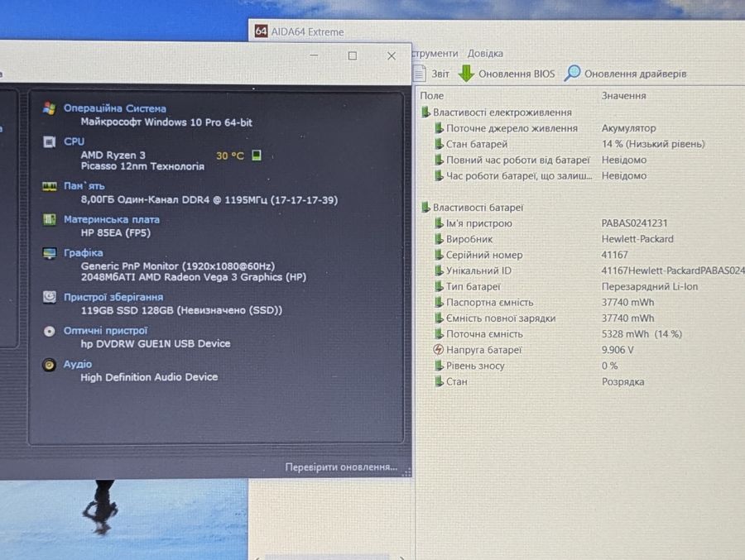
Task: Click the Рівень зносу row icon
Action: point(439,366)
